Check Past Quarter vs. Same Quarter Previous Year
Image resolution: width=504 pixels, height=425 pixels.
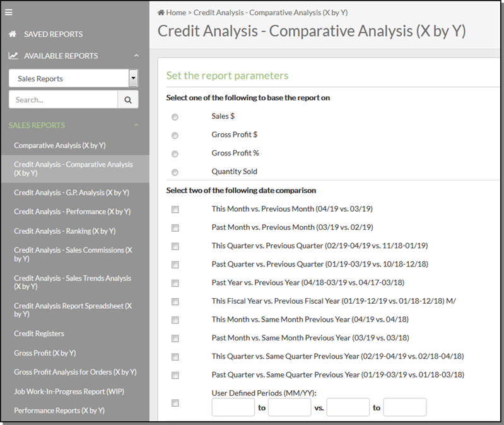pos(175,375)
